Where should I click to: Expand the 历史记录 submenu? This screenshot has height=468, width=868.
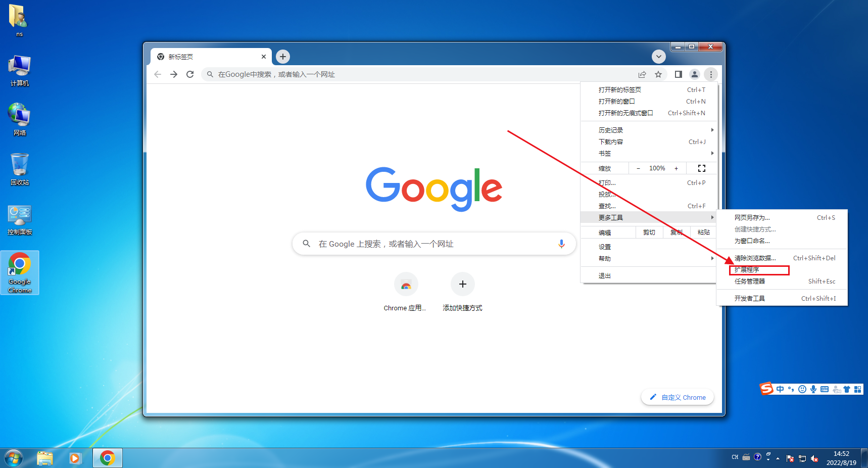click(649, 130)
